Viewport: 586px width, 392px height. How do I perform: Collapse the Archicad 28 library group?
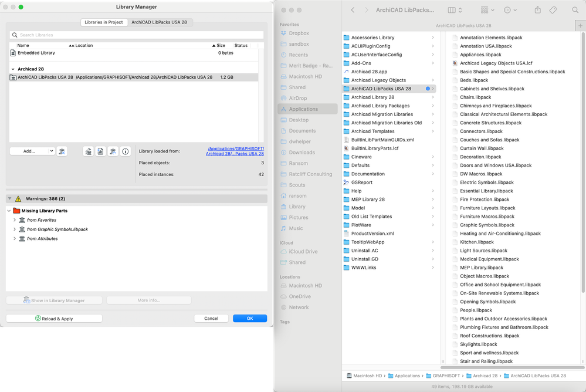pos(13,69)
